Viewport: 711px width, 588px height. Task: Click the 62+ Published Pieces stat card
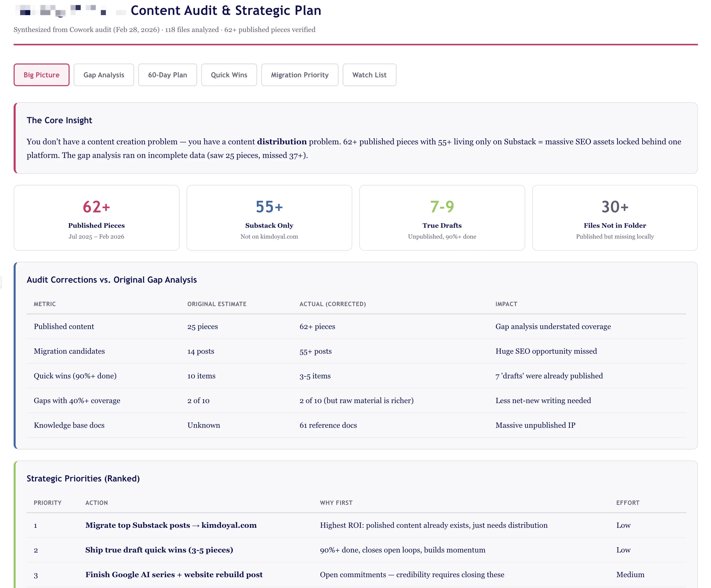click(x=96, y=217)
